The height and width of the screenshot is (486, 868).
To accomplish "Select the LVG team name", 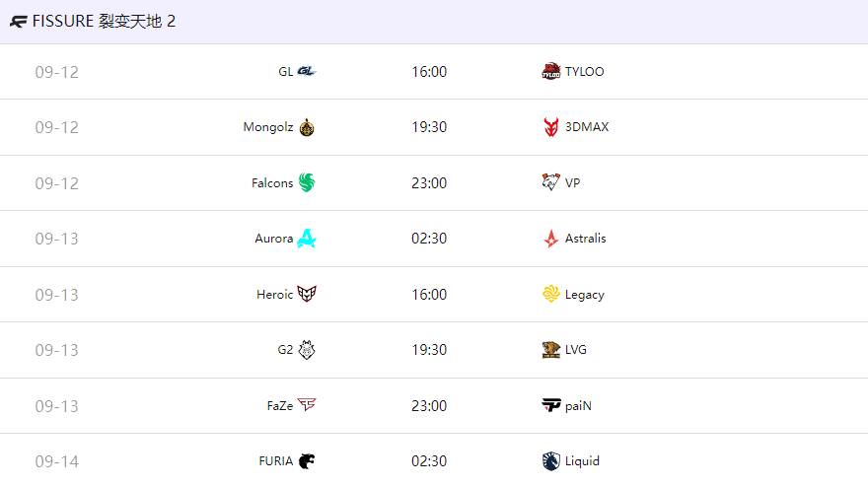I will (576, 350).
